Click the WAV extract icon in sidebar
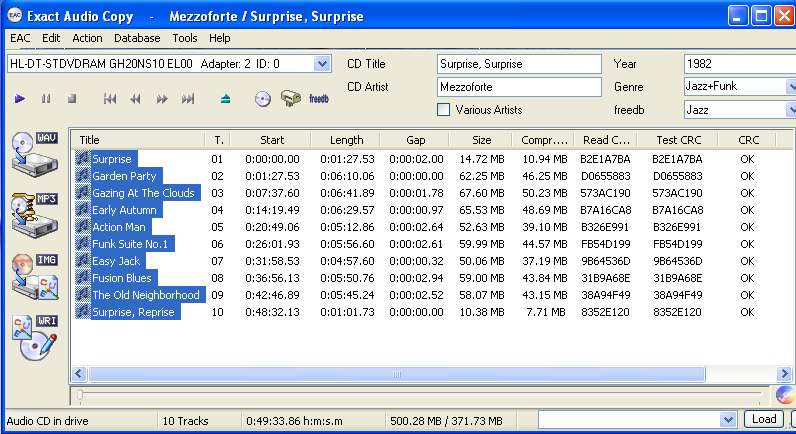 tap(34, 151)
